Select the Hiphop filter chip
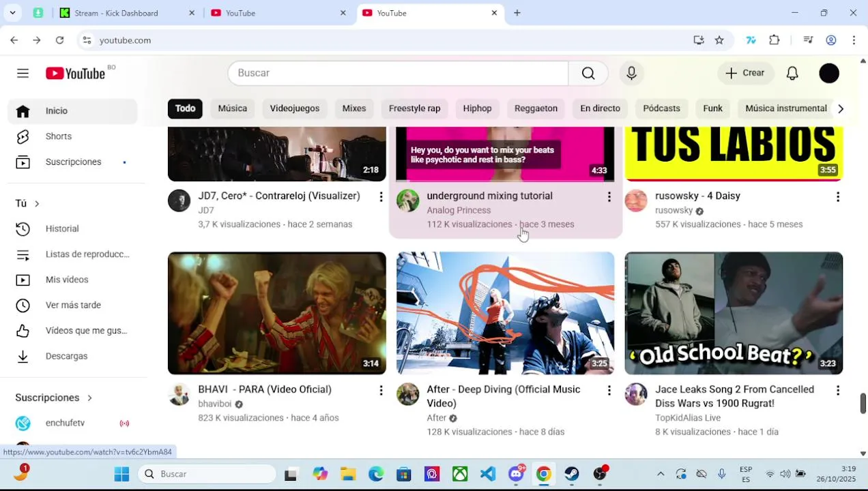 477,108
